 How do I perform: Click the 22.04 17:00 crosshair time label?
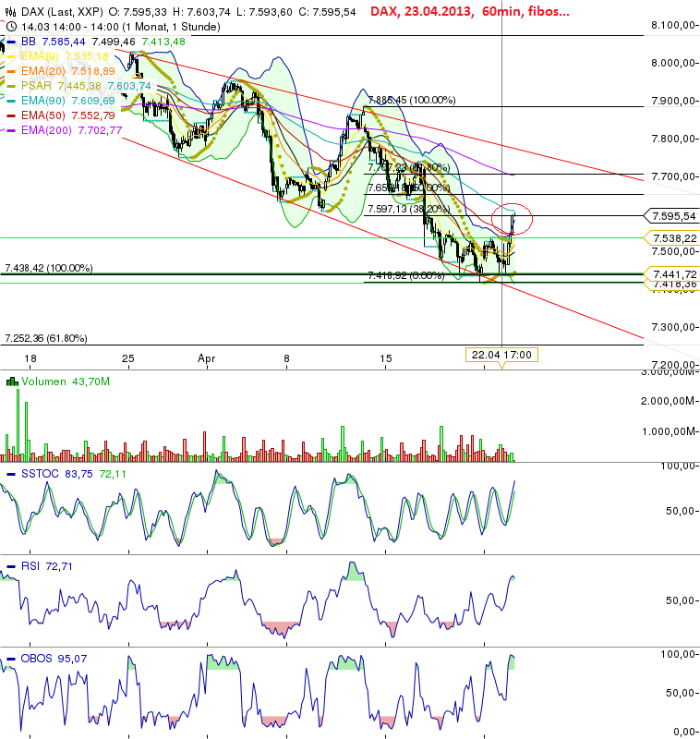coord(501,355)
